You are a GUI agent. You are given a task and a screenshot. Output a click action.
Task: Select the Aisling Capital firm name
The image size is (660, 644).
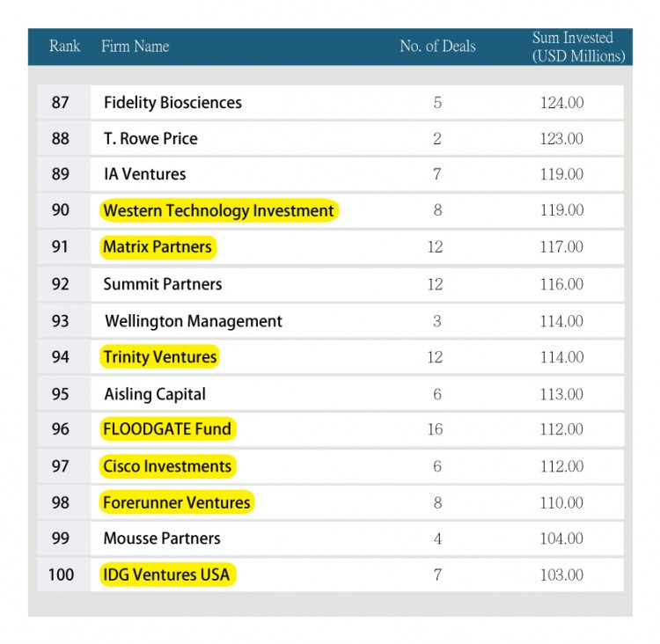[x=155, y=394]
